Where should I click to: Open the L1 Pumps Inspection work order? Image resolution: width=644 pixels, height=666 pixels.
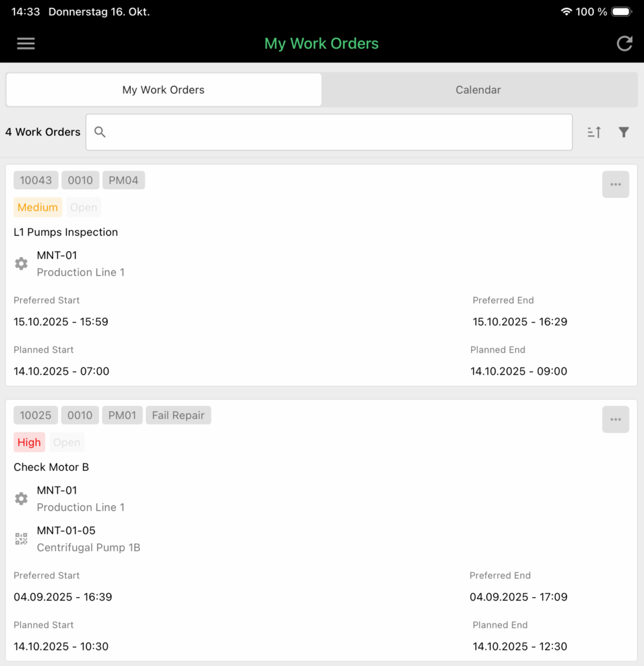(x=66, y=232)
